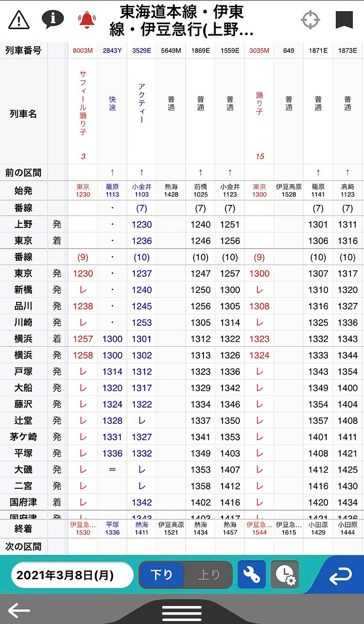
Task: Tap the 次の区間 row label
Action: click(23, 547)
